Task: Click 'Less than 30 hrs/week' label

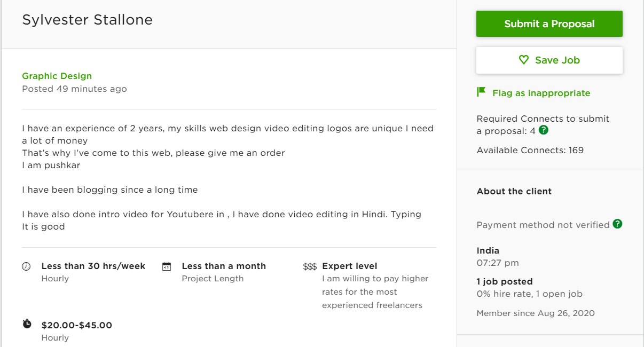Action: tap(93, 266)
